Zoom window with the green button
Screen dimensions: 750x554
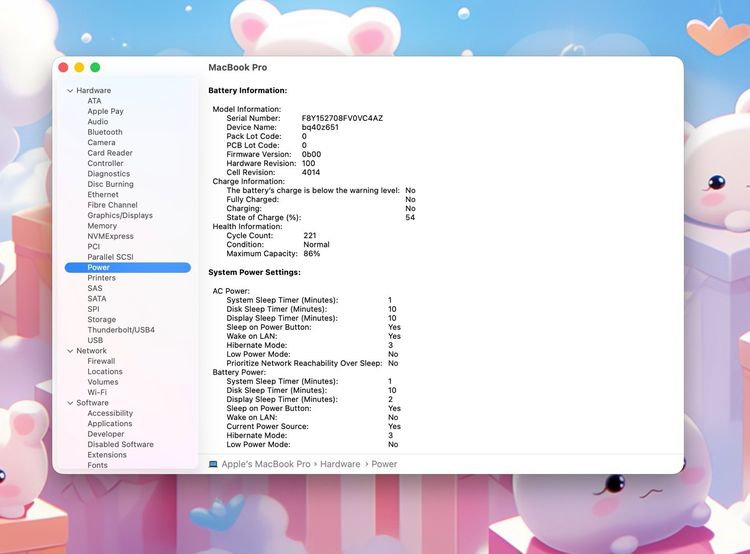coord(95,67)
